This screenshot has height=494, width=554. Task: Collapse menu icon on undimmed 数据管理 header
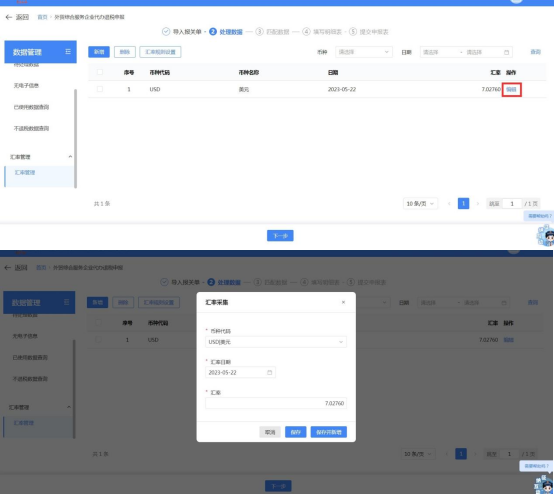click(x=68, y=52)
